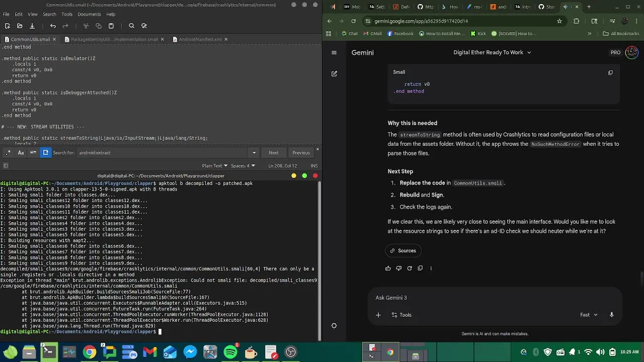644x362 pixels.
Task: Start a new chat in Gemini
Action: (334, 73)
